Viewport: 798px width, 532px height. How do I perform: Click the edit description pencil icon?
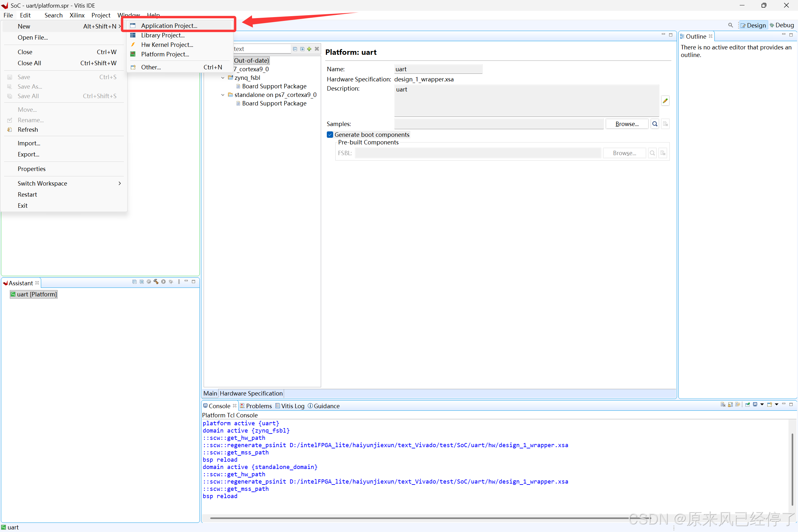pos(665,101)
